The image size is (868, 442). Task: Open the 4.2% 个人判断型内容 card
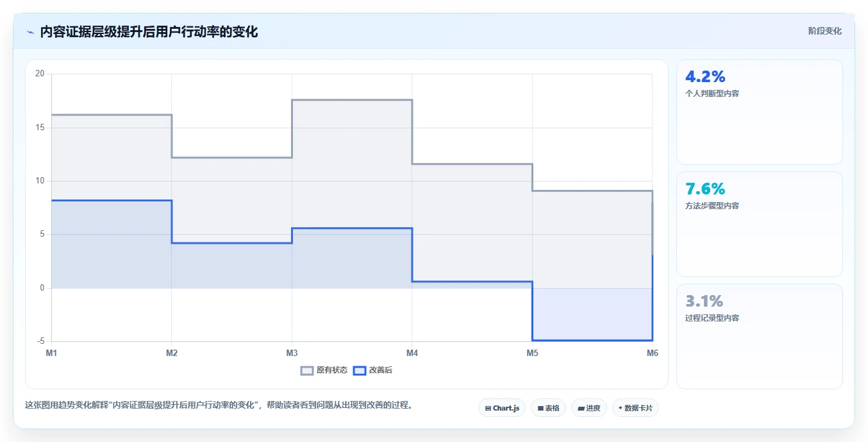tap(759, 112)
